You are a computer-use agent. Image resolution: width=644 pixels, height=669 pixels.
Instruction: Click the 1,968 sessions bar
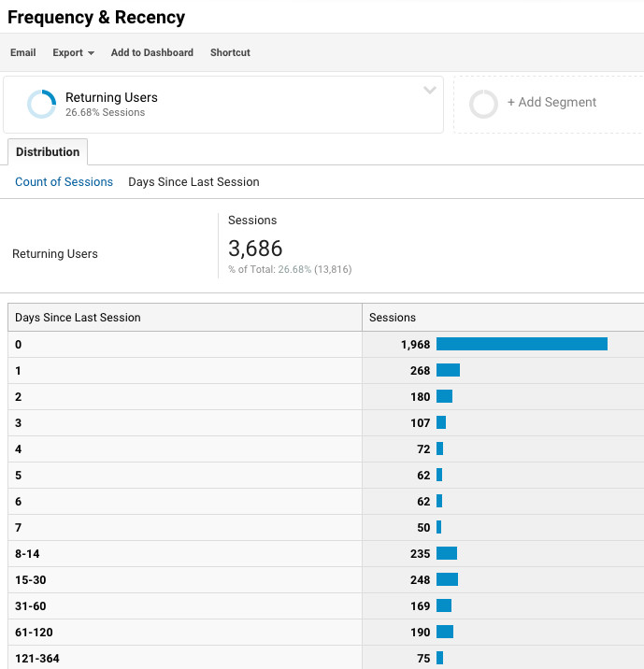(522, 344)
